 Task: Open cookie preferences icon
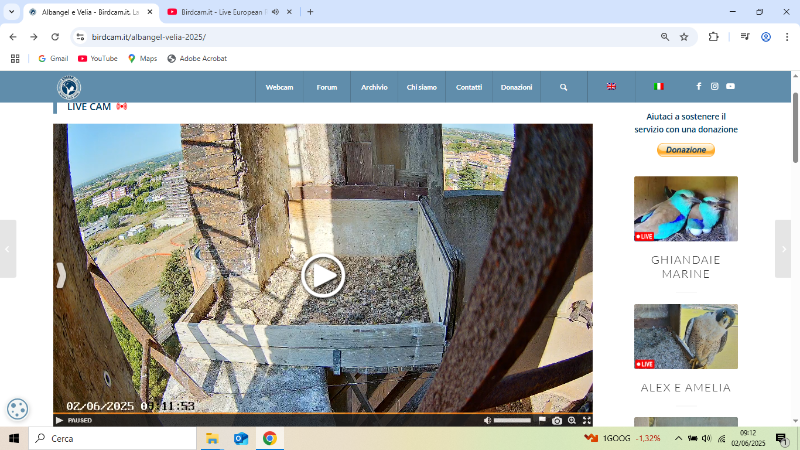coord(17,409)
